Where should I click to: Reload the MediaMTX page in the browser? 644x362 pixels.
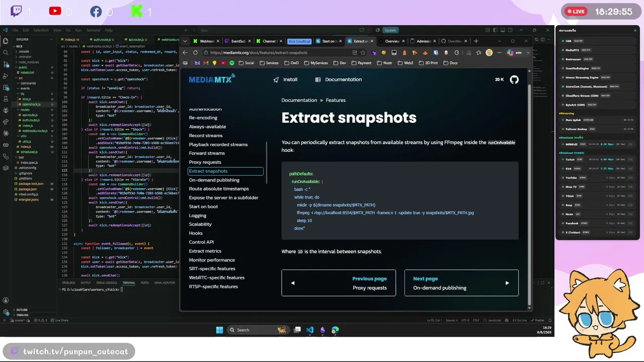coord(195,52)
